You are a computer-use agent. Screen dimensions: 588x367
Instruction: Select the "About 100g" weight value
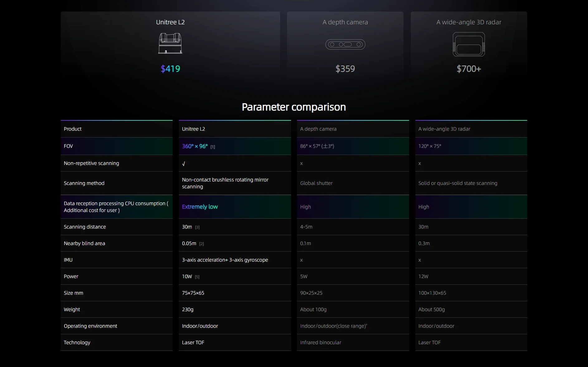point(313,309)
